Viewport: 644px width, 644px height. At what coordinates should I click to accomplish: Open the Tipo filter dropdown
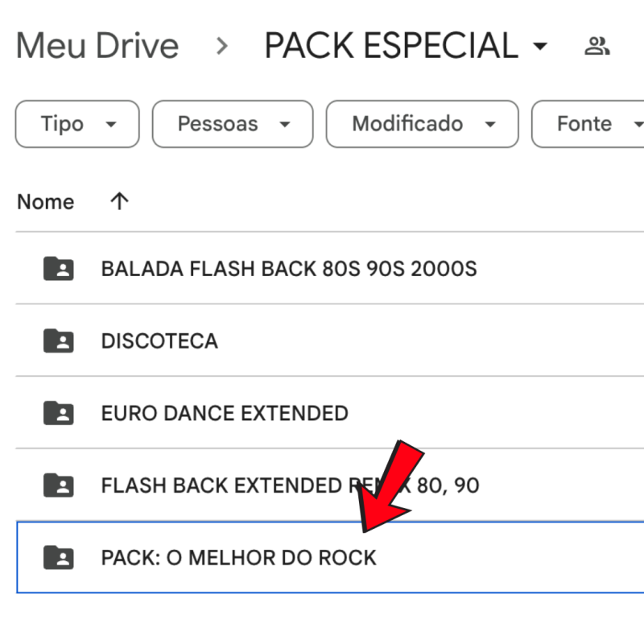coord(77,124)
